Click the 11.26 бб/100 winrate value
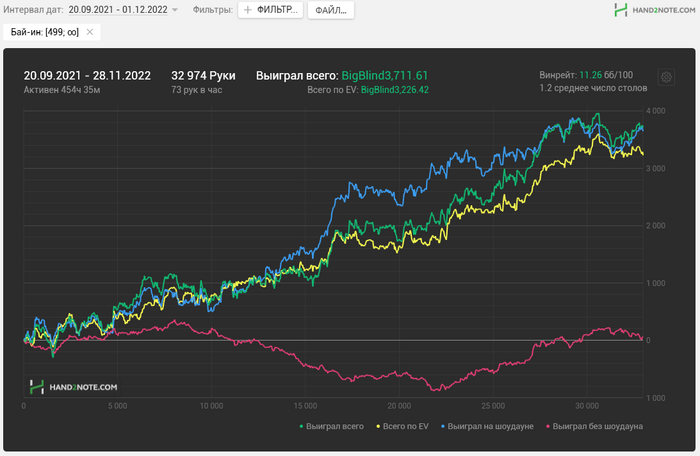Image resolution: width=700 pixels, height=456 pixels. point(606,75)
